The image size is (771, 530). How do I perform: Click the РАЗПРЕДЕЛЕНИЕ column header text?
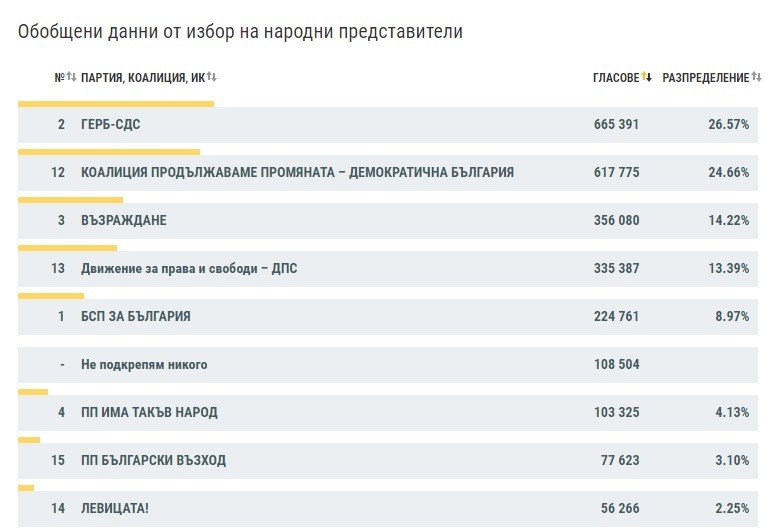[705, 78]
